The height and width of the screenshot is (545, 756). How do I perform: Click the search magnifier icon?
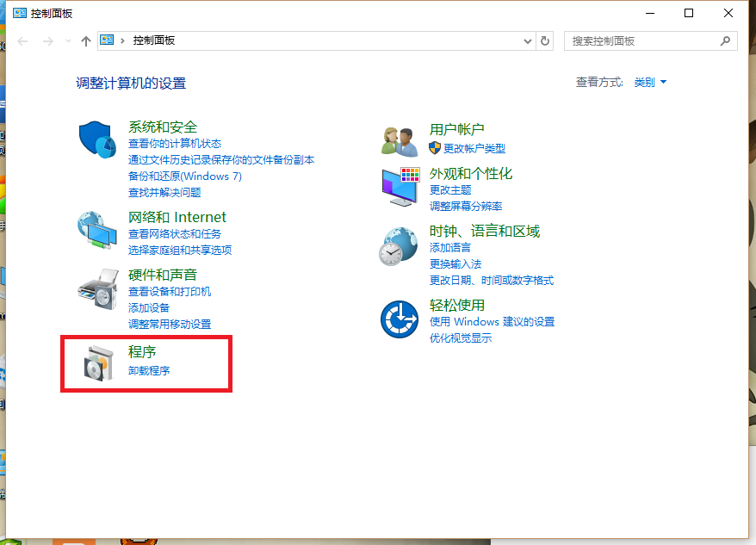[x=725, y=41]
